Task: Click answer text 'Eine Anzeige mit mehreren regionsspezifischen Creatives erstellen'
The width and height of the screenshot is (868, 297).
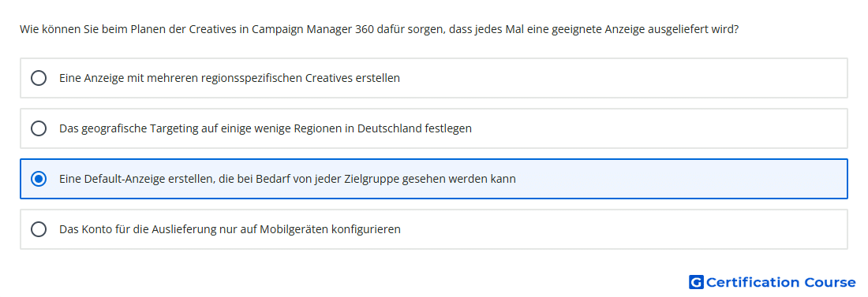Action: (230, 78)
